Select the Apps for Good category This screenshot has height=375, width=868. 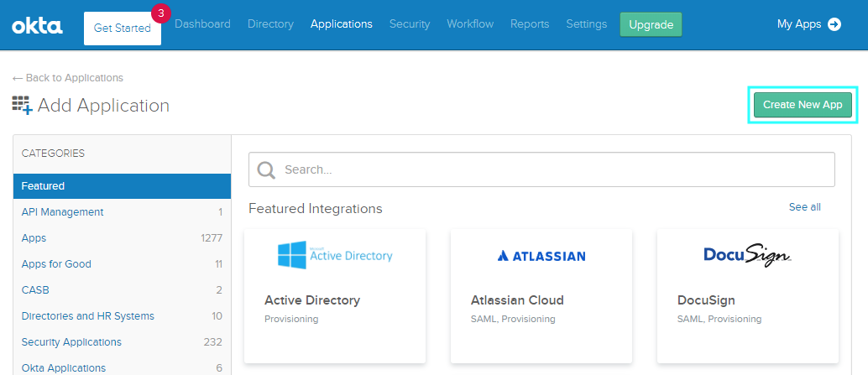(122, 263)
